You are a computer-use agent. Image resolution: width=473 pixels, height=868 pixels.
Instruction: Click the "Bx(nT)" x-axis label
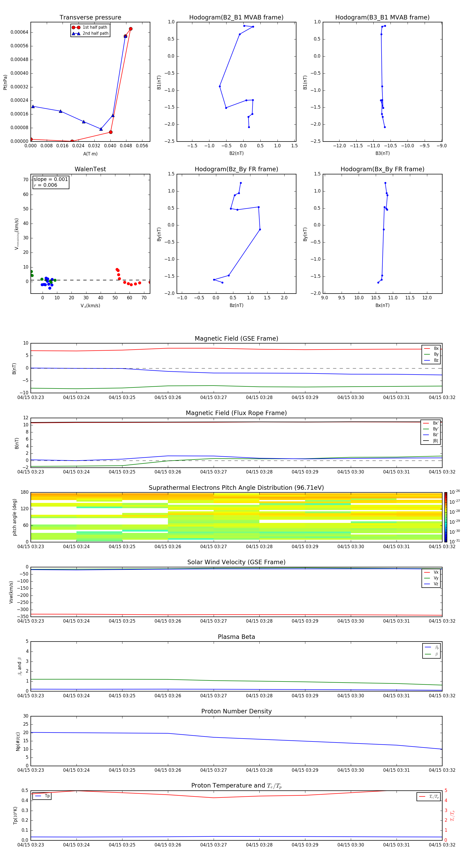(x=382, y=305)
